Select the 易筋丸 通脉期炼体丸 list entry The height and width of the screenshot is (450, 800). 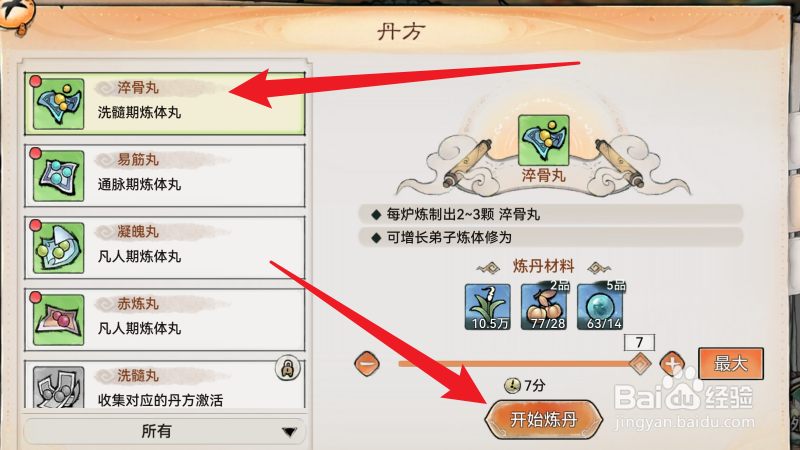click(165, 176)
